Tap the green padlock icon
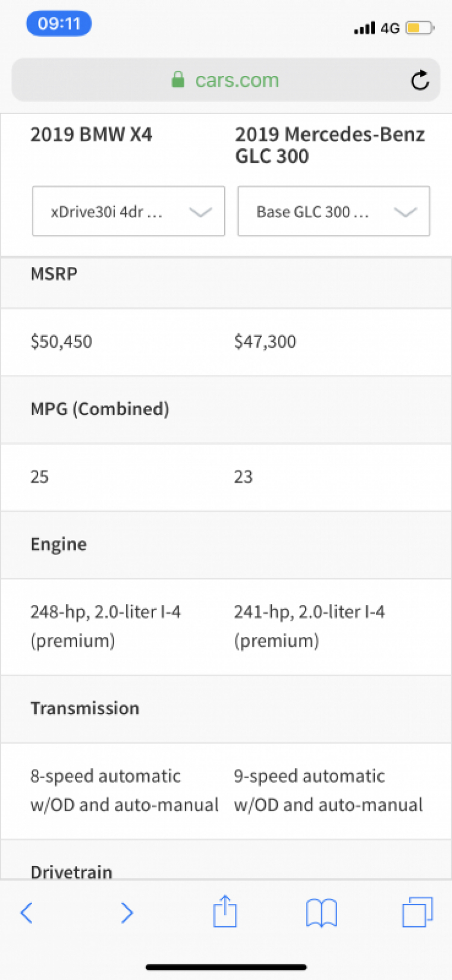The width and height of the screenshot is (452, 980). [x=178, y=80]
